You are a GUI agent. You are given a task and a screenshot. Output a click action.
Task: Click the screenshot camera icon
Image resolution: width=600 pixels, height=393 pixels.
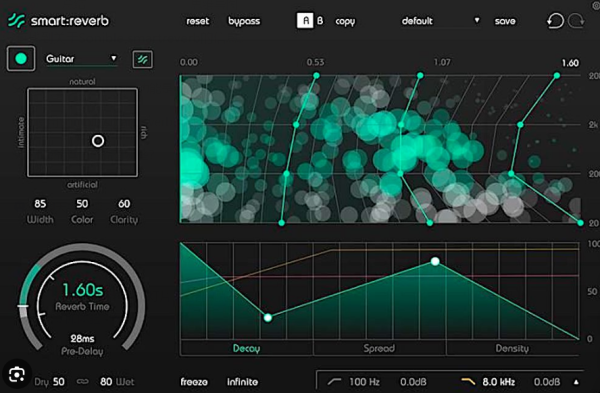16,374
